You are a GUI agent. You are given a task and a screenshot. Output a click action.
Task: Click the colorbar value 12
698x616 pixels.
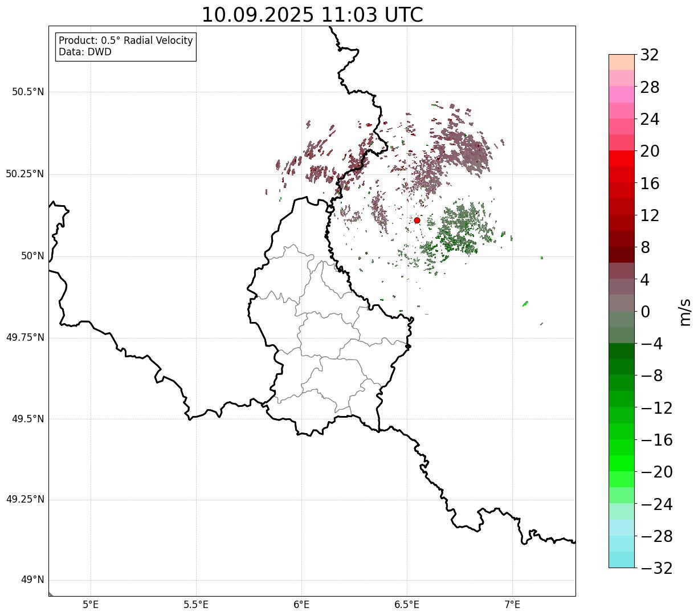(x=650, y=215)
